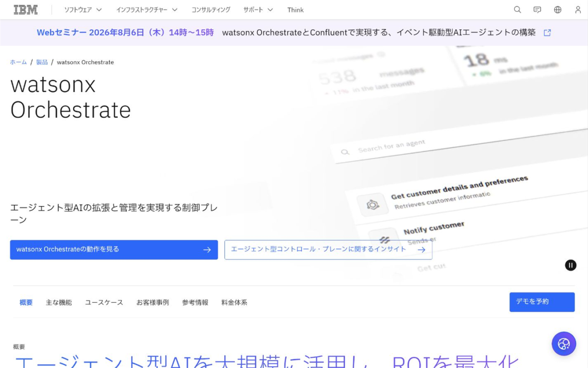Open the chat contact icon in header
Viewport: 588px width, 368px height.
537,10
